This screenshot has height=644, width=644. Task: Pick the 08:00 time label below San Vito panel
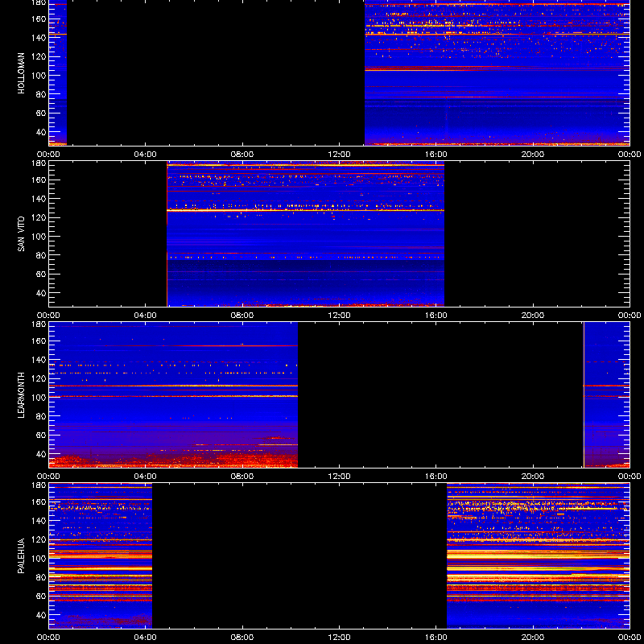coord(242,316)
